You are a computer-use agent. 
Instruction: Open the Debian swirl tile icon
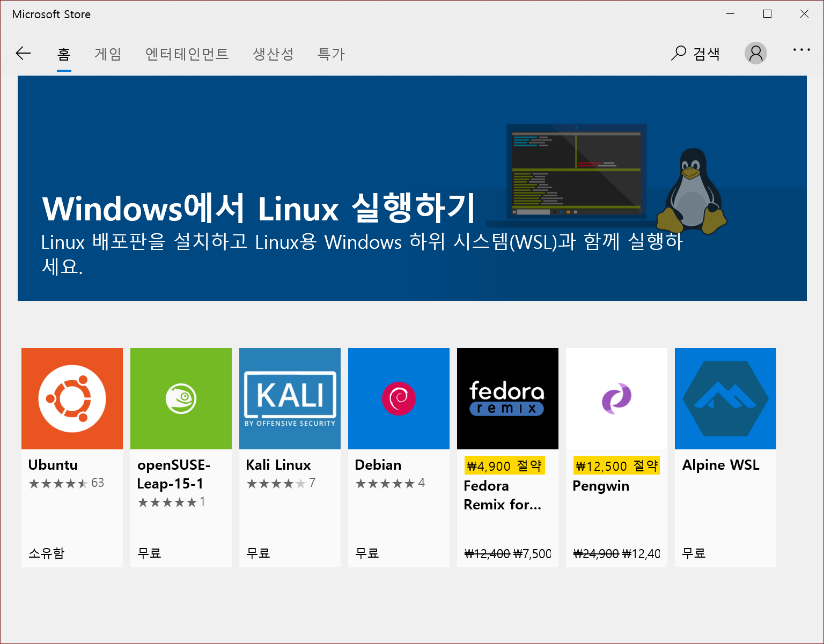[x=399, y=398]
